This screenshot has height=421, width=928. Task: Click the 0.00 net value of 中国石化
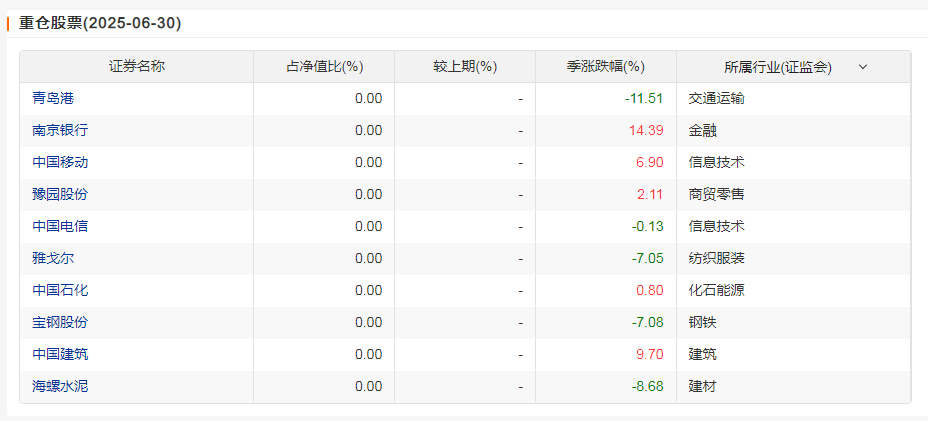click(x=369, y=290)
